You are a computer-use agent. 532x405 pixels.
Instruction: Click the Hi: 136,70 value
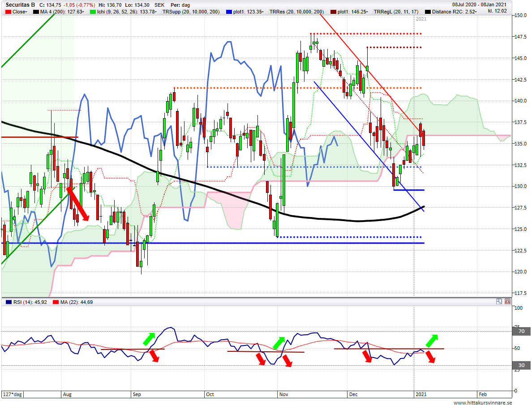(x=110, y=5)
